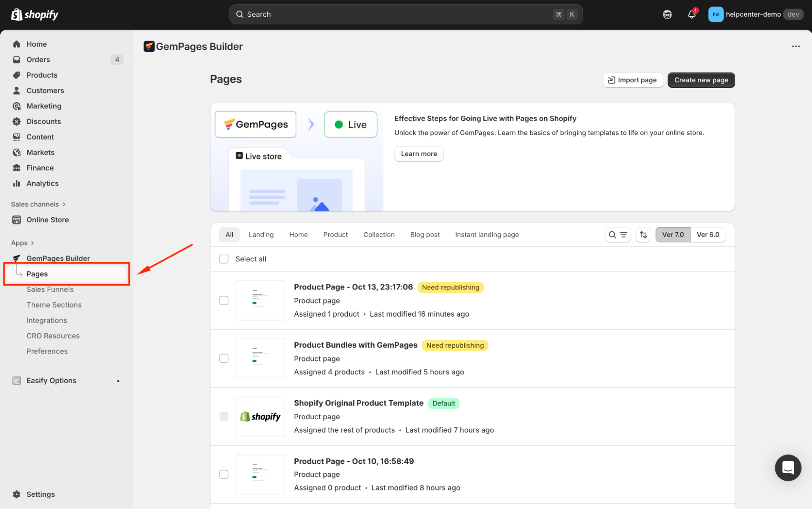Tick checkbox for Product Bundles with GemPages

pos(224,358)
